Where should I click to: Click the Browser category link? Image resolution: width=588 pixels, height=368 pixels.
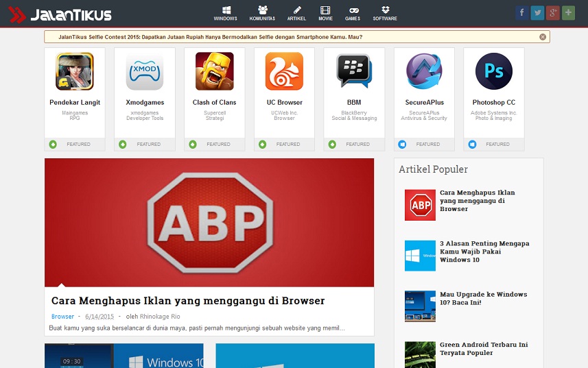pos(62,317)
